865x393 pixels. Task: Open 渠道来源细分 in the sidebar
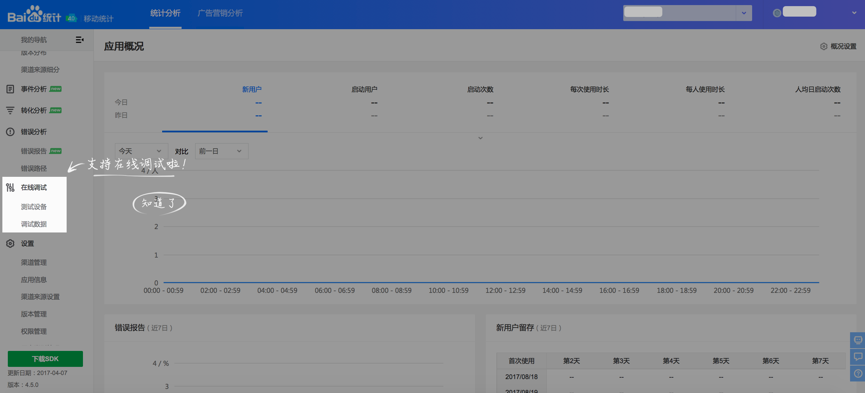[40, 70]
